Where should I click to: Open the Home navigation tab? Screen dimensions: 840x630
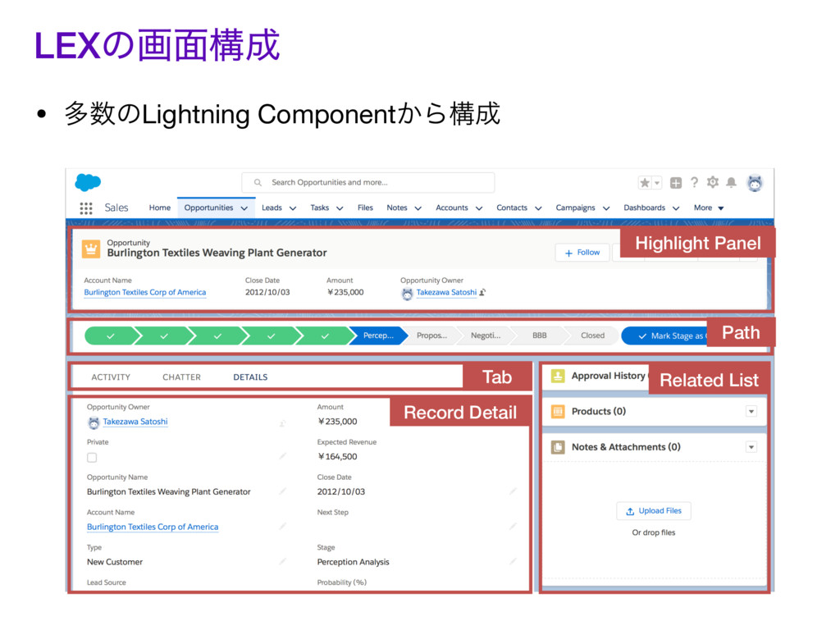point(160,208)
